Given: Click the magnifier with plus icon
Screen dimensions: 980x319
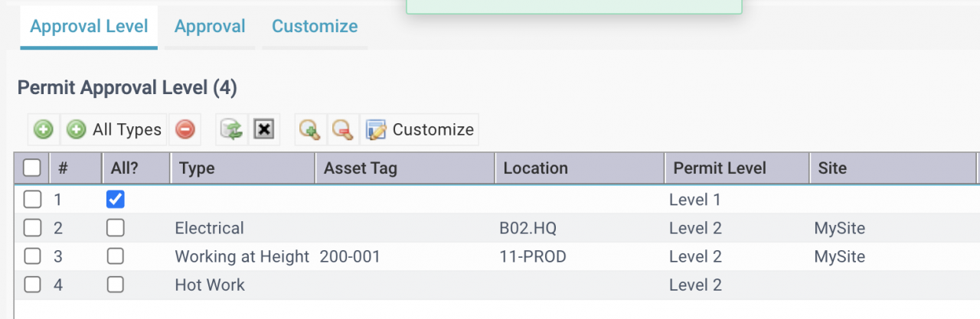Looking at the screenshot, I should coord(309,130).
